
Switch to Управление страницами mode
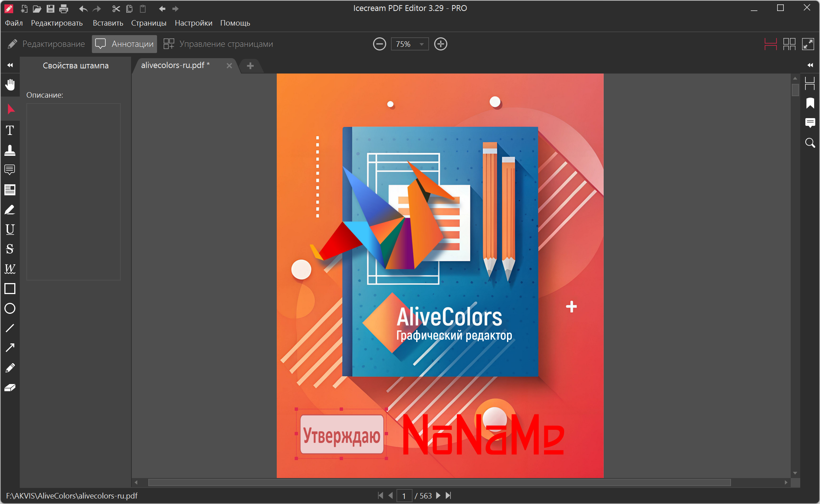click(218, 44)
